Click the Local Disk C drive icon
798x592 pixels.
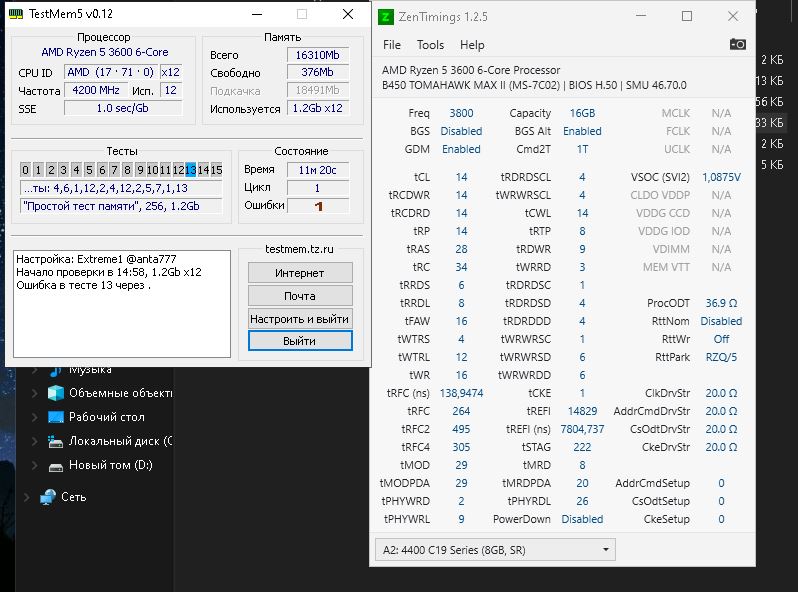tap(55, 441)
